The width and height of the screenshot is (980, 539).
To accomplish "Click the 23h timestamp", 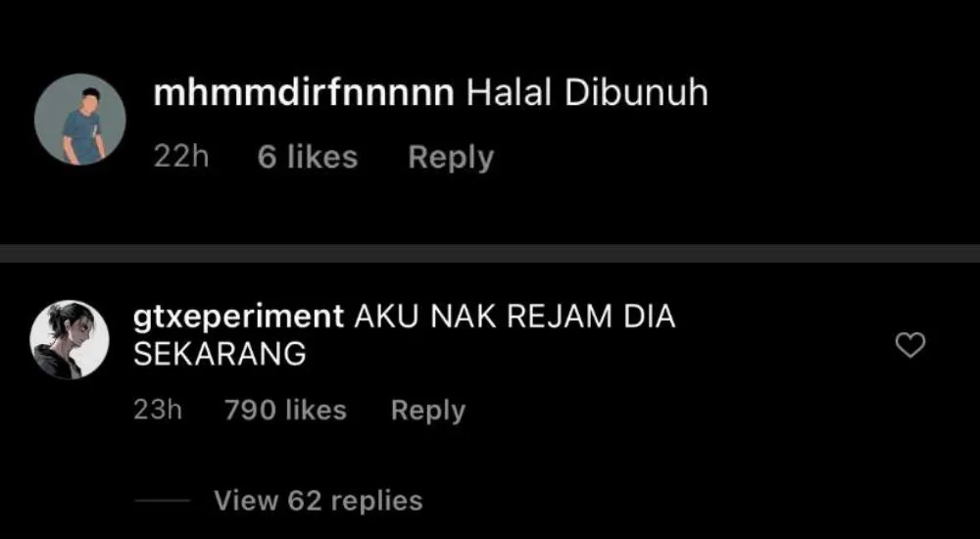I will [x=158, y=411].
